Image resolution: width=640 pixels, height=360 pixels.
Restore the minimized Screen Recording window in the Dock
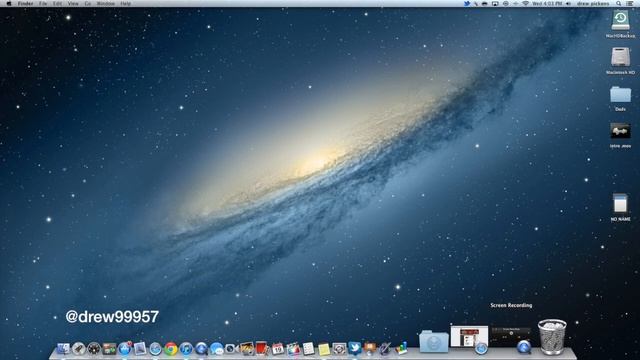click(511, 339)
